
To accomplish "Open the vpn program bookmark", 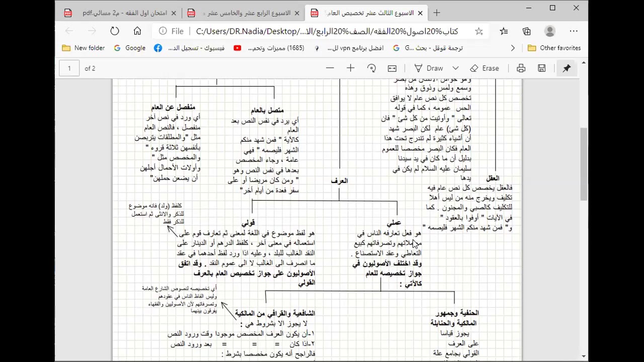I will click(348, 48).
